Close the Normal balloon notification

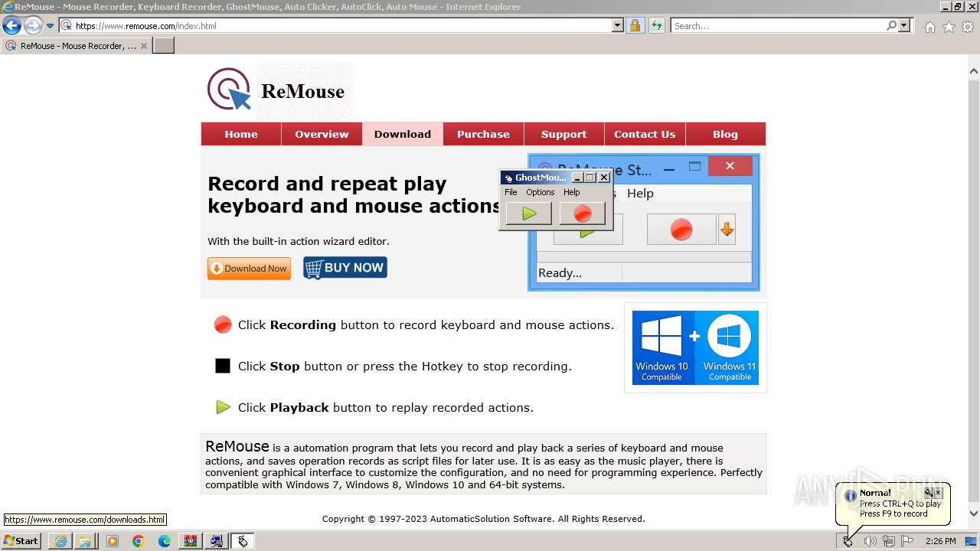[939, 493]
